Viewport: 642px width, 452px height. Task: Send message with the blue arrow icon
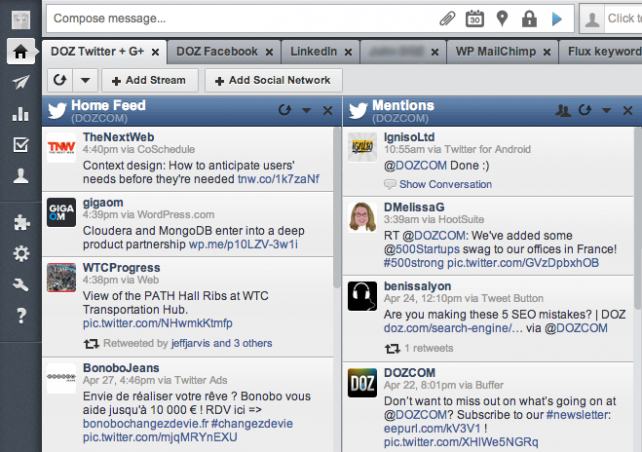[x=556, y=19]
